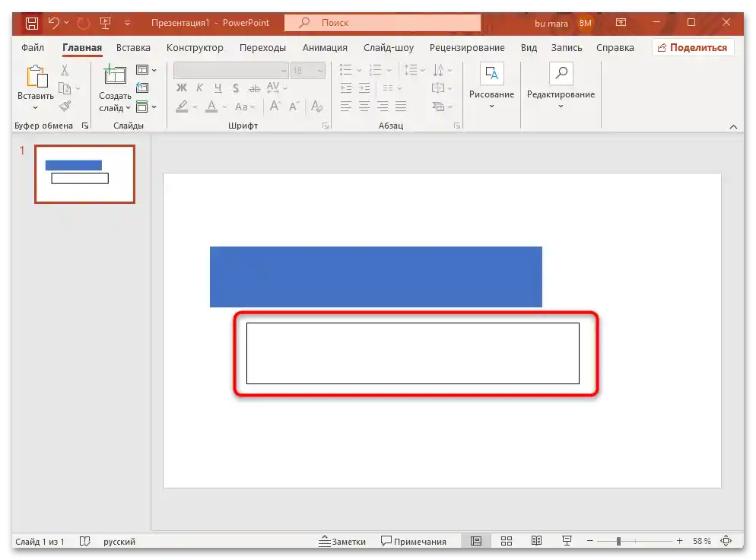756x560 pixels.
Task: Collapse the ribbon with the chevron
Action: pos(733,126)
